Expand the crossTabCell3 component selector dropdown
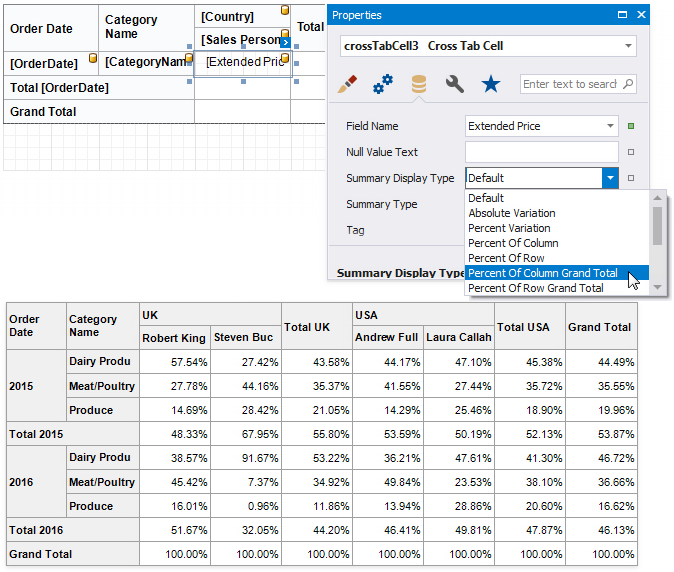Viewport: 674px width, 572px height. [628, 46]
